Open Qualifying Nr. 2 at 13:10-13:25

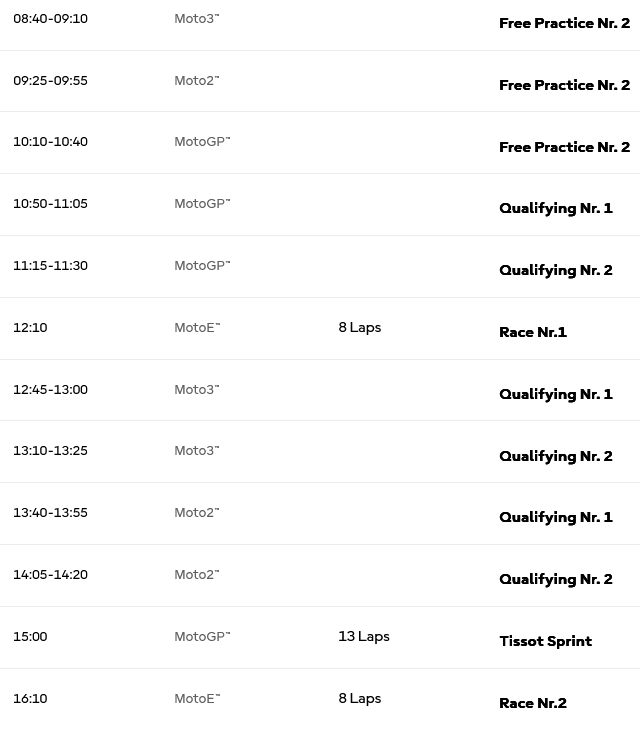[x=556, y=456]
